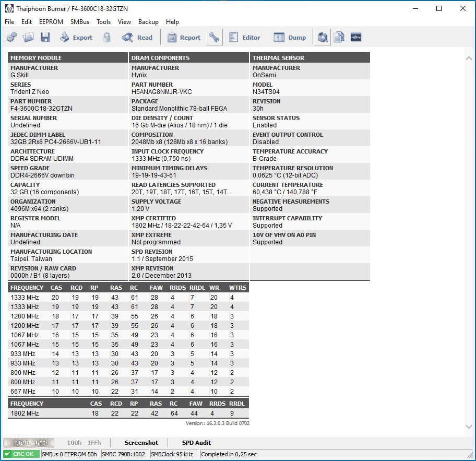Image resolution: width=476 pixels, height=461 pixels.
Task: Click the JEDEC label 32GB 2Rx8 PC4-2666V-UB1-11
Action: [x=56, y=142]
